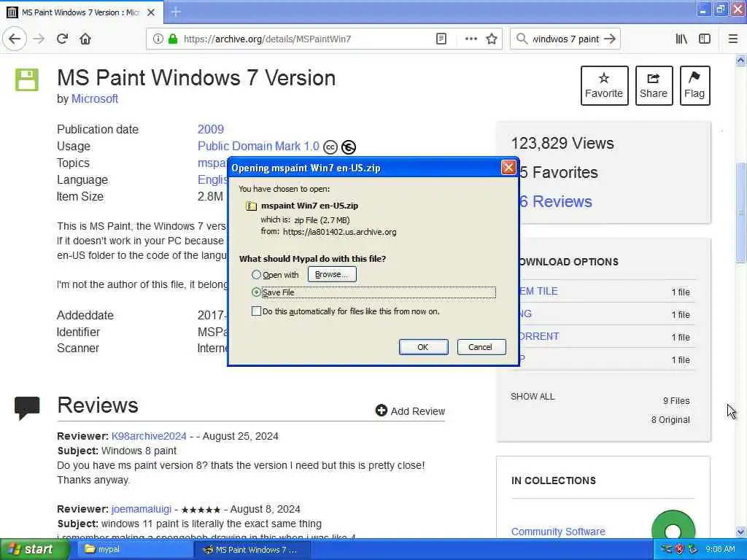Reload the page with the refresh icon
The width and height of the screenshot is (747, 560).
pos(63,39)
